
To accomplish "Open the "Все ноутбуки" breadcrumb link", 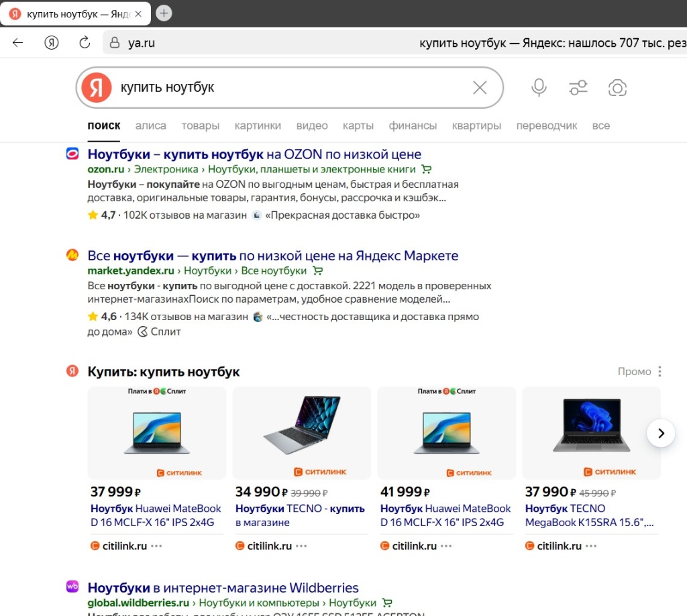I will [274, 271].
